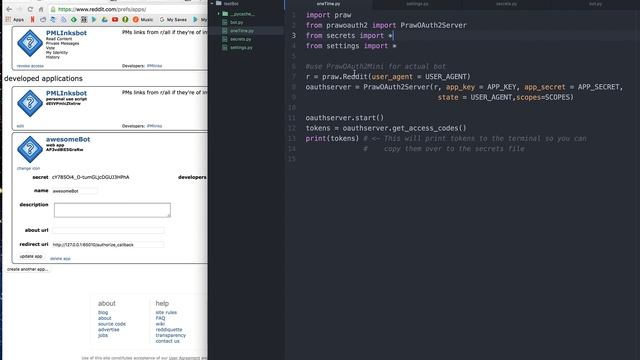This screenshot has width=640, height=360.
Task: Click the 'from secrets import *' code line
Action: pyautogui.click(x=349, y=36)
